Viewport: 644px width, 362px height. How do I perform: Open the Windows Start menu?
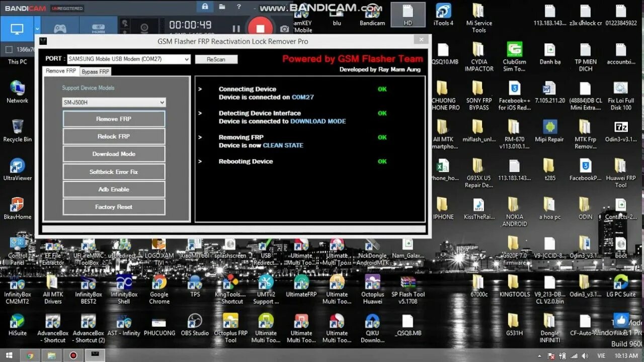tap(9, 355)
